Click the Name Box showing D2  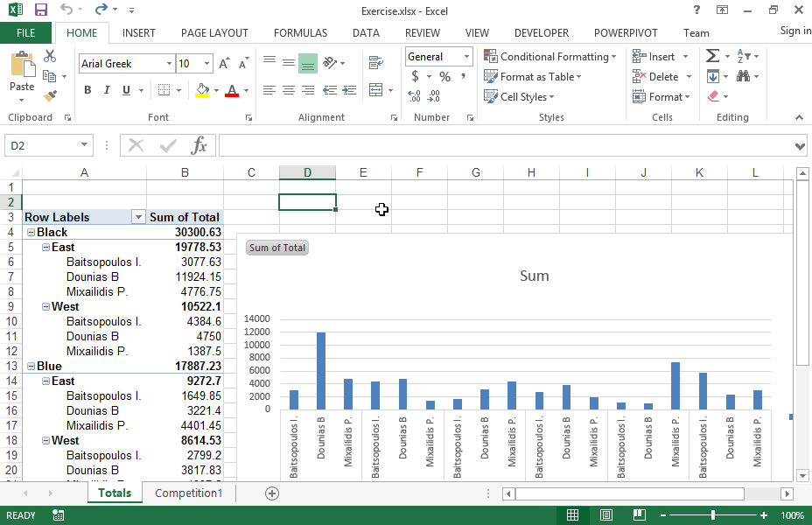coord(49,145)
